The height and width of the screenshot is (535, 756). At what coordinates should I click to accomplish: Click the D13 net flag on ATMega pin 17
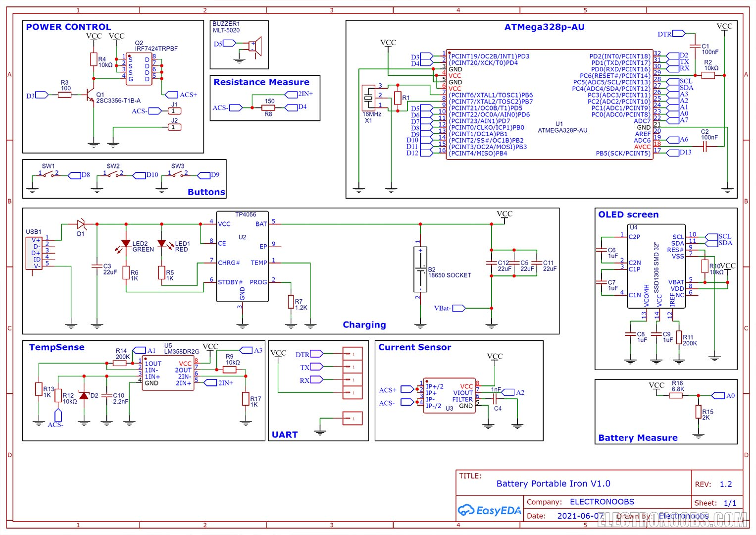[x=679, y=153]
